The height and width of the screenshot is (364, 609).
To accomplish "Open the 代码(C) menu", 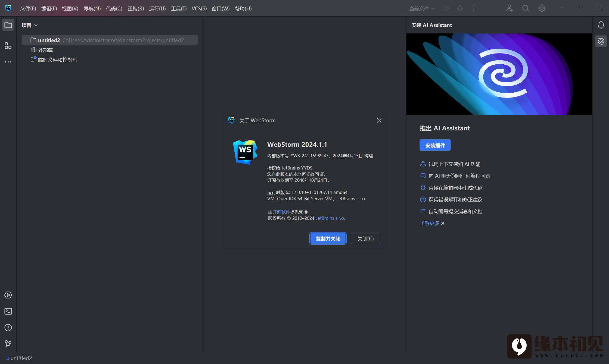I will pyautogui.click(x=114, y=8).
